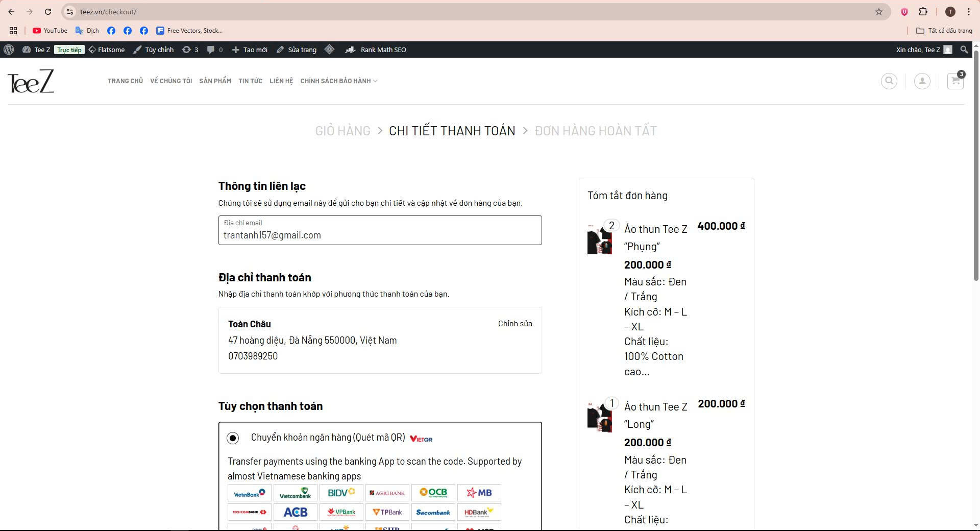Screen dimensions: 980x531
Task: Click the TeeZ logo
Action: coord(31,81)
